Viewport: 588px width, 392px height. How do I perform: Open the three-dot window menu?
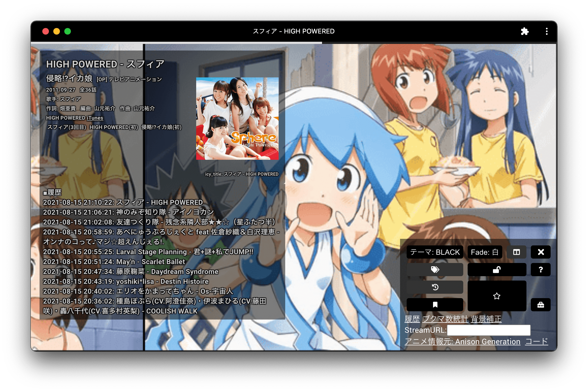(547, 31)
